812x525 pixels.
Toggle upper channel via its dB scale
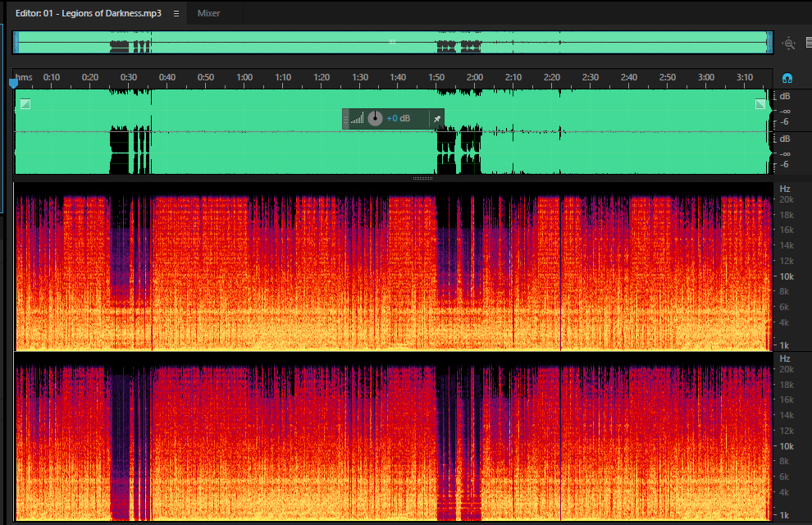[784, 110]
